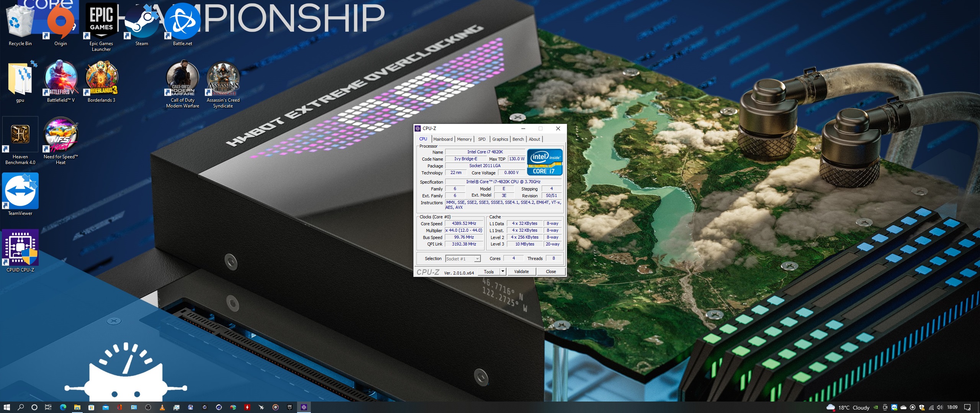
Task: Click the Intel Core i7 logo in CPU-Z
Action: [545, 162]
